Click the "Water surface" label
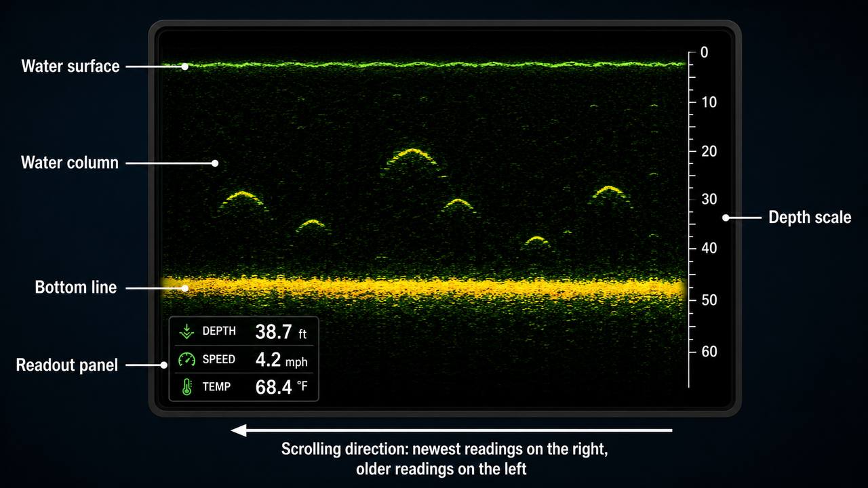The width and height of the screenshot is (868, 488). pyautogui.click(x=71, y=66)
